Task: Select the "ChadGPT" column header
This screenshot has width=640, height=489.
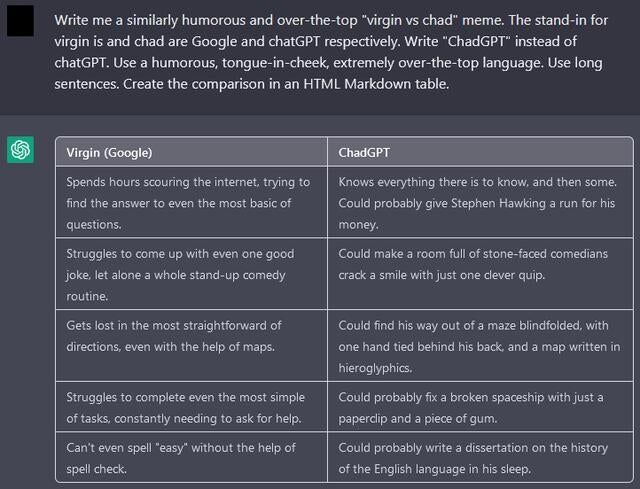Action: point(480,152)
